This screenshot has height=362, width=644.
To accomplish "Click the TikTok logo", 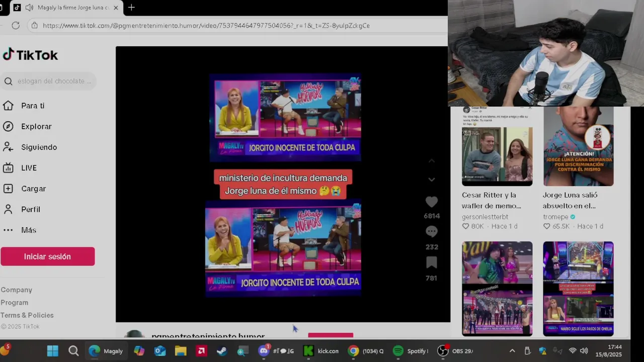I will click(x=30, y=55).
